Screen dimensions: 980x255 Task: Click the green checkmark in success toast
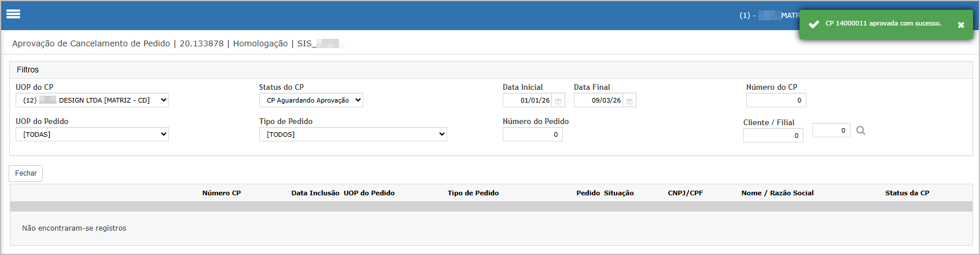pyautogui.click(x=813, y=24)
